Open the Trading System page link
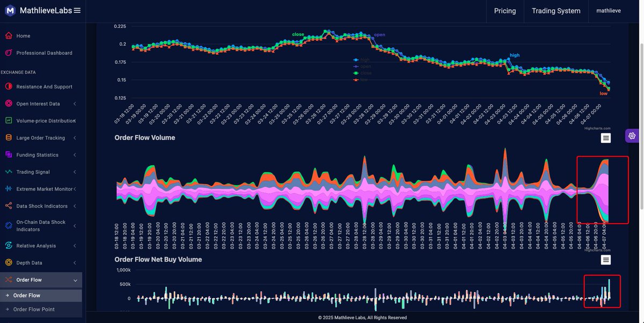This screenshot has width=644, height=323. [x=555, y=10]
